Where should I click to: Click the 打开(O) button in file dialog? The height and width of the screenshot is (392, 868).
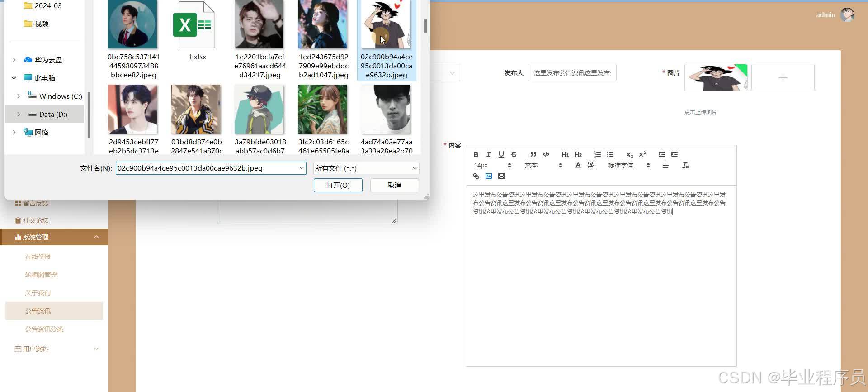pyautogui.click(x=338, y=185)
